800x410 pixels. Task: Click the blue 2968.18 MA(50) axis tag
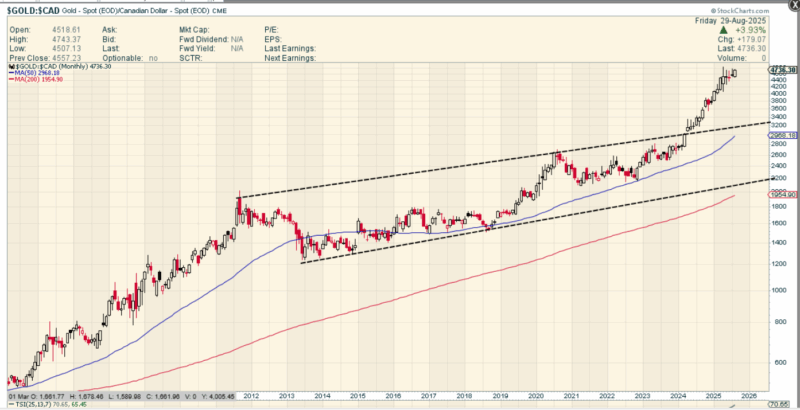click(x=783, y=136)
